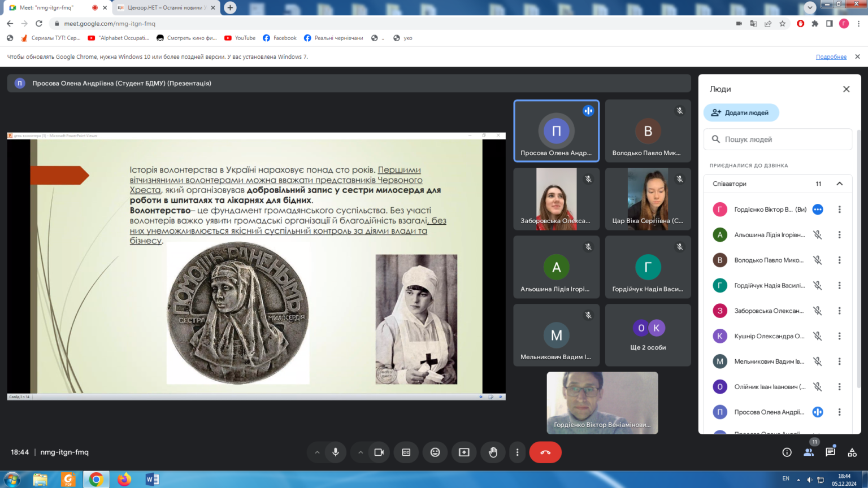This screenshot has height=488, width=868.
Task: Open Microsoft Word from the taskbar
Action: (152, 480)
